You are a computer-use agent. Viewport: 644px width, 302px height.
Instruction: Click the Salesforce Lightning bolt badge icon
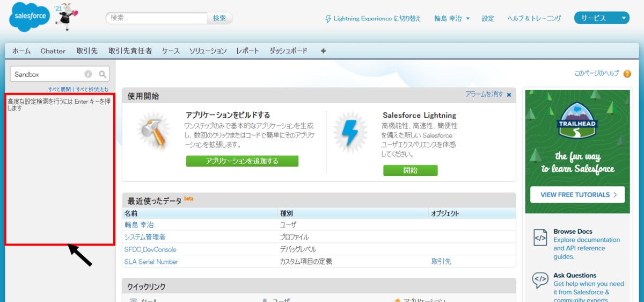pyautogui.click(x=350, y=133)
